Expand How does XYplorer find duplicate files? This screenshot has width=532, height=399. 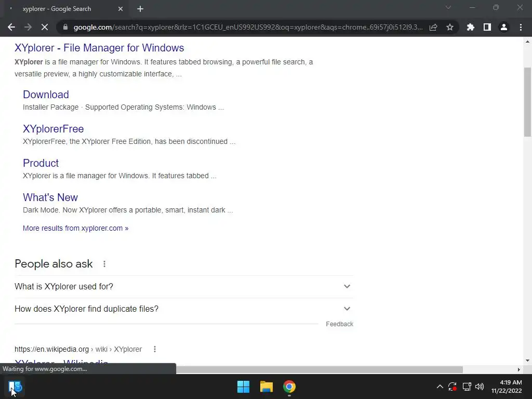click(x=184, y=309)
